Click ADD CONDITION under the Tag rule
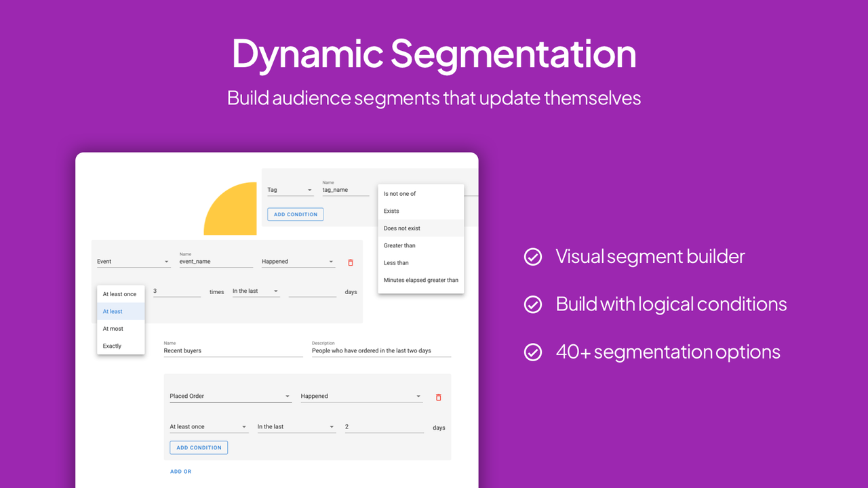This screenshot has width=868, height=488. (295, 213)
